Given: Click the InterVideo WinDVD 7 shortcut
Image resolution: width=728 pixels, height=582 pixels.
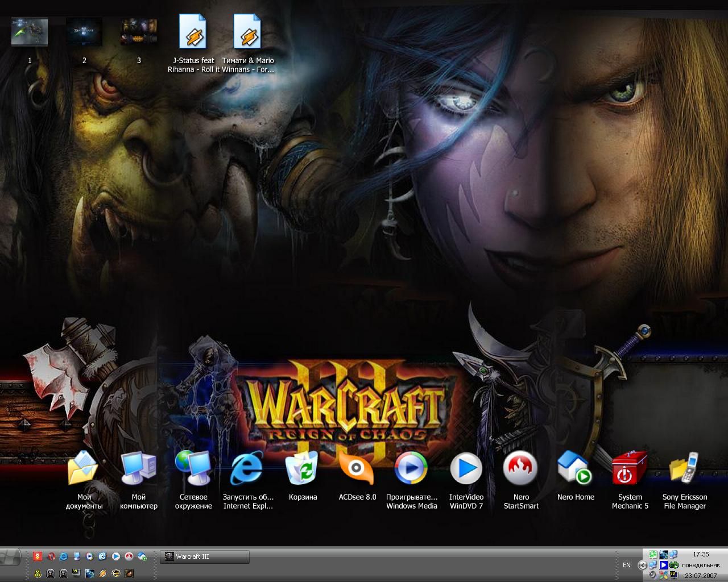Looking at the screenshot, I should pyautogui.click(x=466, y=469).
